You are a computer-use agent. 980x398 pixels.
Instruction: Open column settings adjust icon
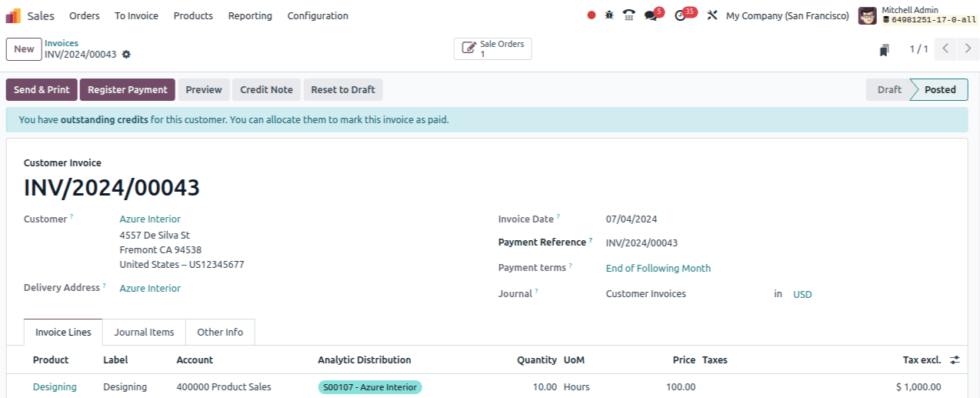pyautogui.click(x=955, y=360)
